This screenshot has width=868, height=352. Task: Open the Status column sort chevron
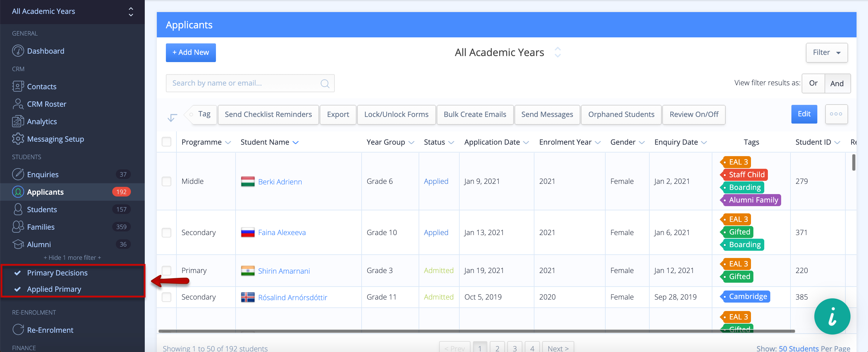(x=451, y=143)
